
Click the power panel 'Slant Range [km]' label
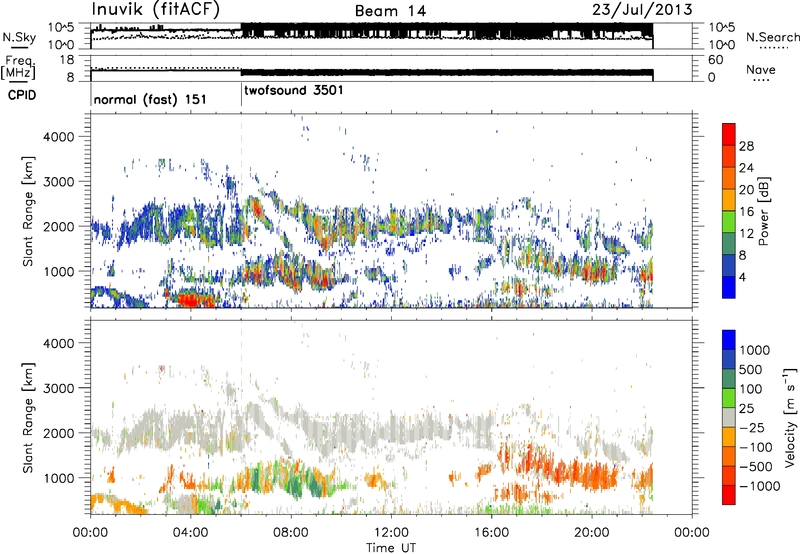tap(28, 211)
